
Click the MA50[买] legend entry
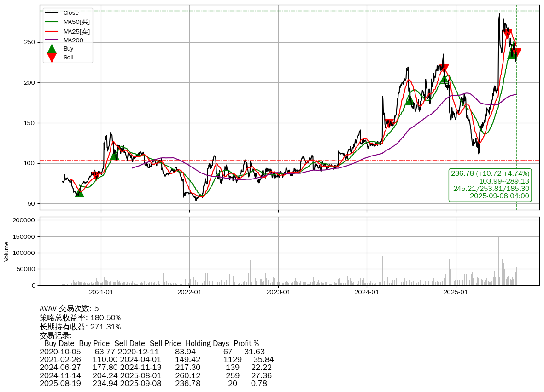click(x=76, y=22)
